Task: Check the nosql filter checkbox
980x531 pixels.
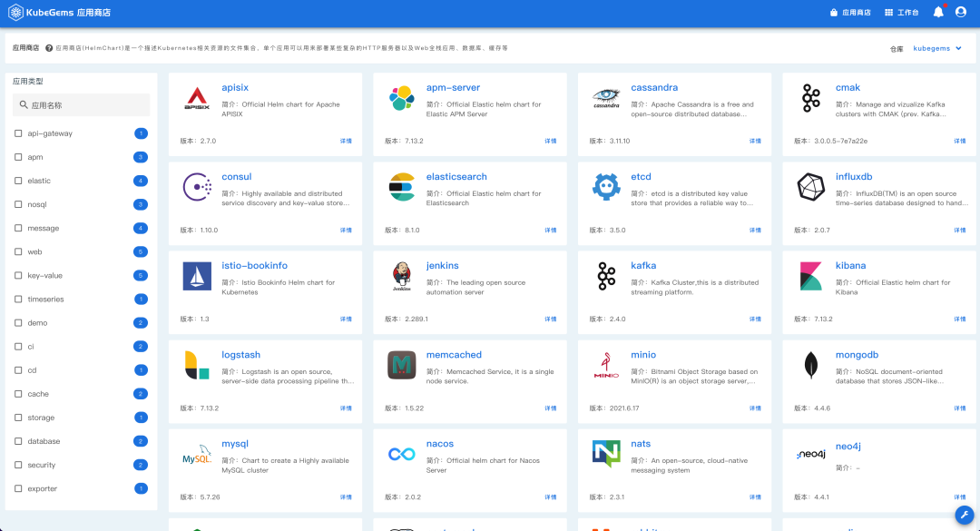Action: (18, 204)
